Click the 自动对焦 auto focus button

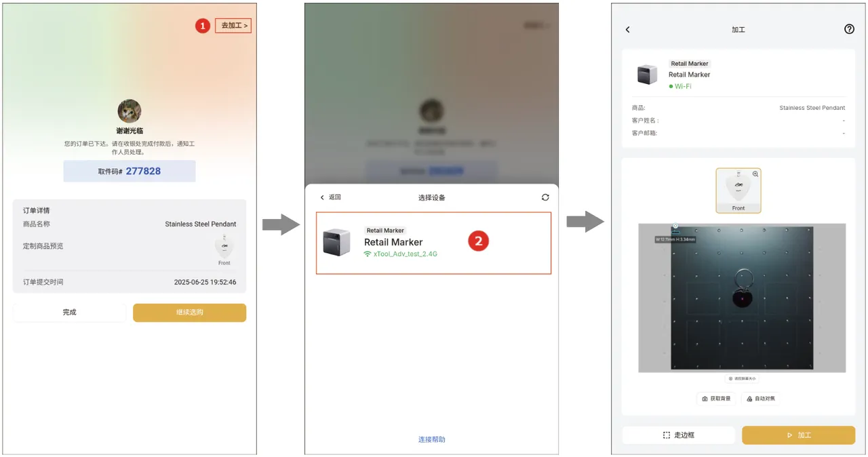pos(759,399)
